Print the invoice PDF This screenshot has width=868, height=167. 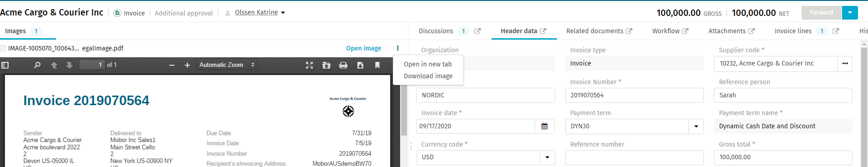pos(343,65)
